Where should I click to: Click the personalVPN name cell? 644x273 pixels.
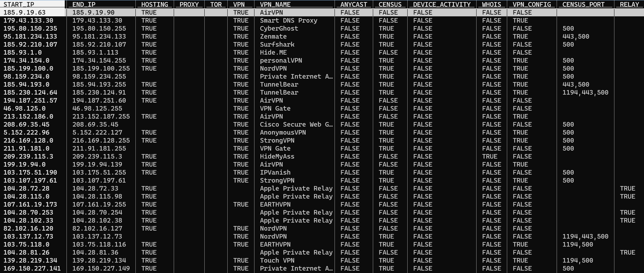281,61
